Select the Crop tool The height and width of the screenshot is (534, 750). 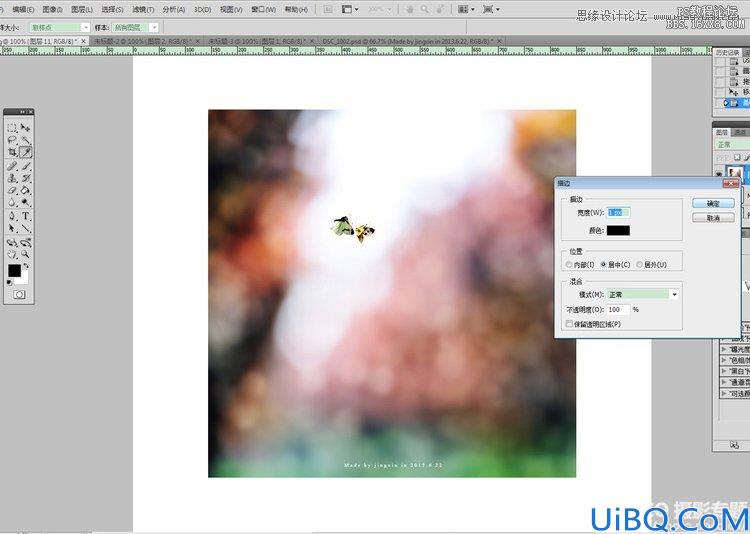(x=12, y=152)
